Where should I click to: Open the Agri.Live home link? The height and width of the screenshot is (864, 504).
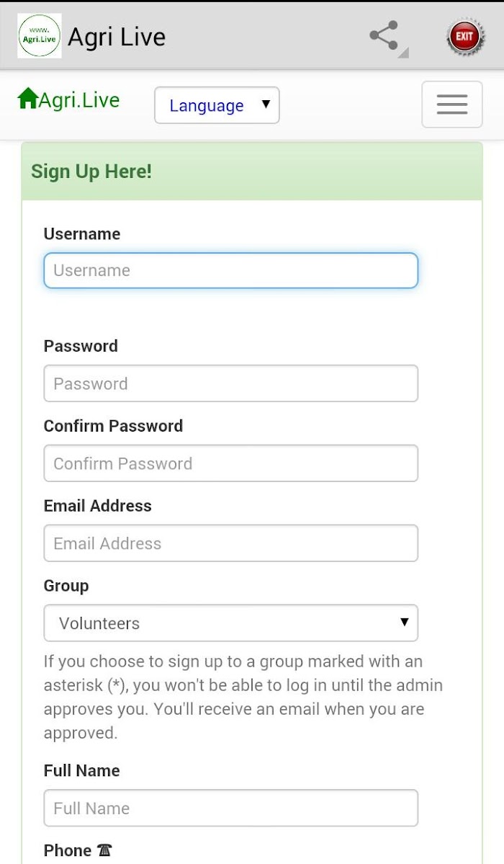coord(68,99)
